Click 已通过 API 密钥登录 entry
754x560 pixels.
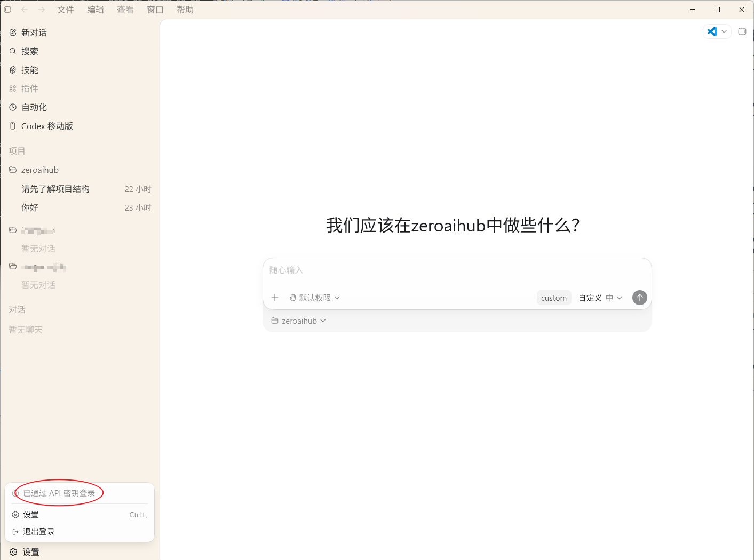tap(80, 493)
